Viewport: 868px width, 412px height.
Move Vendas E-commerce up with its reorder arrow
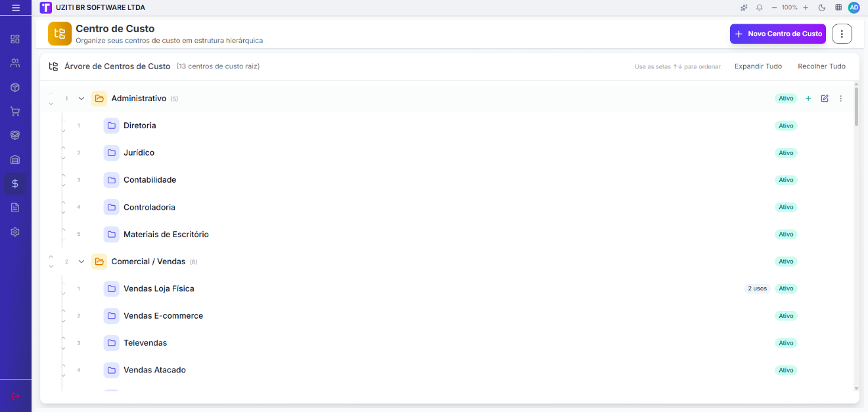tap(64, 311)
